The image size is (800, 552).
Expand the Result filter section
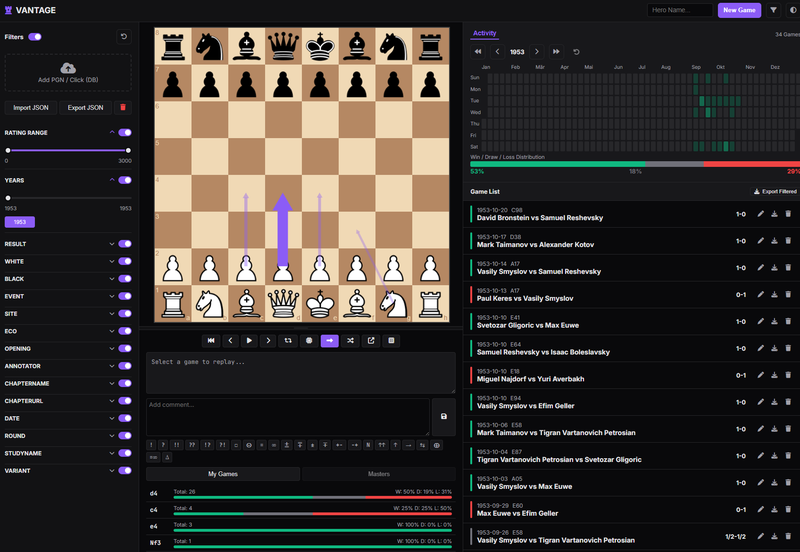click(x=110, y=244)
